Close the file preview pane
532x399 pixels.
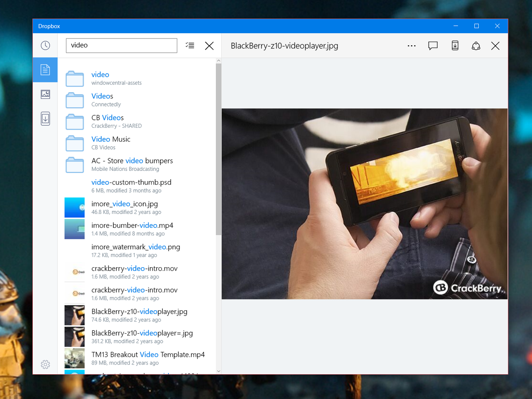(x=495, y=46)
